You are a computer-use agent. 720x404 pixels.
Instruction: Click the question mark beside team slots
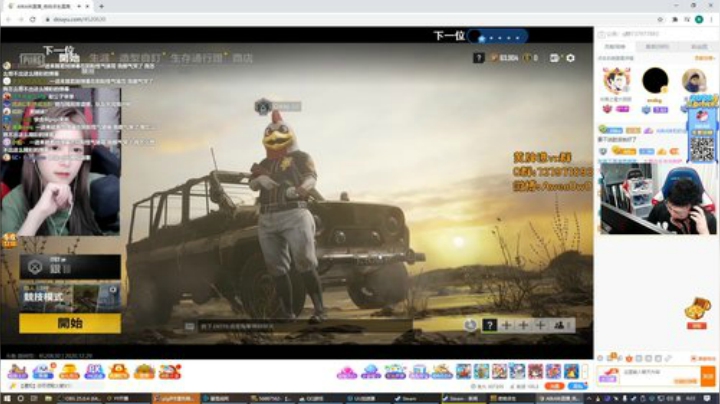click(489, 325)
